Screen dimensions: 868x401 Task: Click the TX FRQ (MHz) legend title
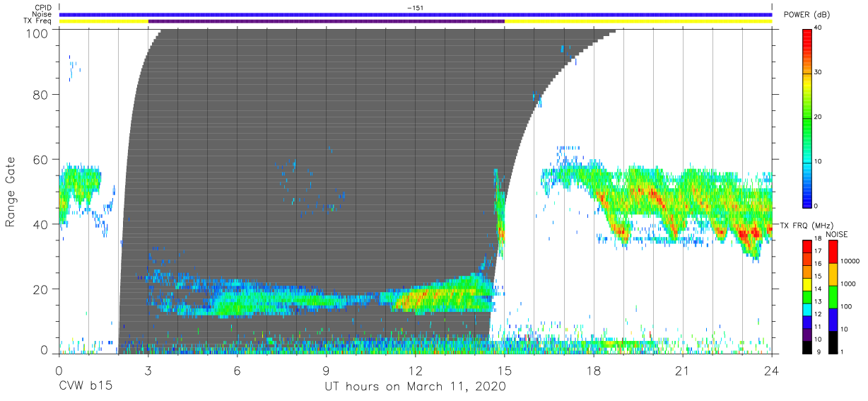point(805,225)
